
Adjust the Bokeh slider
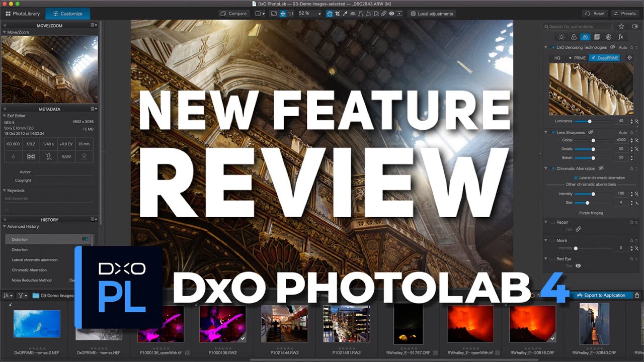click(x=593, y=157)
